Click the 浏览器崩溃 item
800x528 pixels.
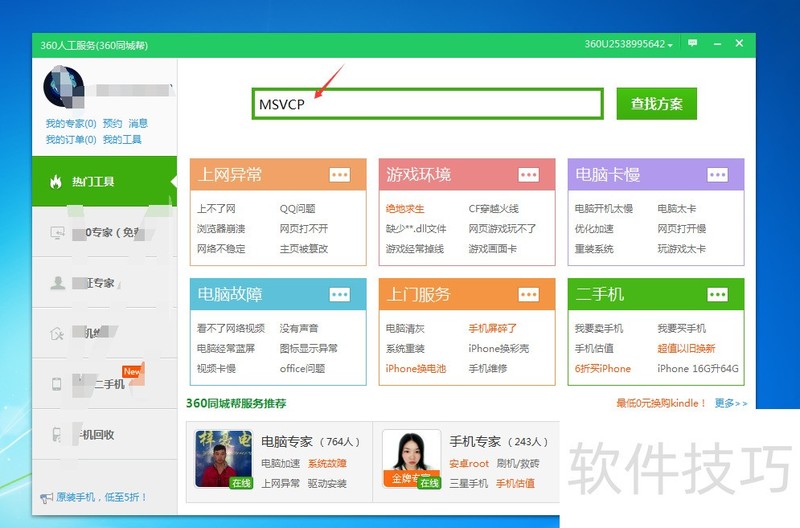pyautogui.click(x=221, y=229)
